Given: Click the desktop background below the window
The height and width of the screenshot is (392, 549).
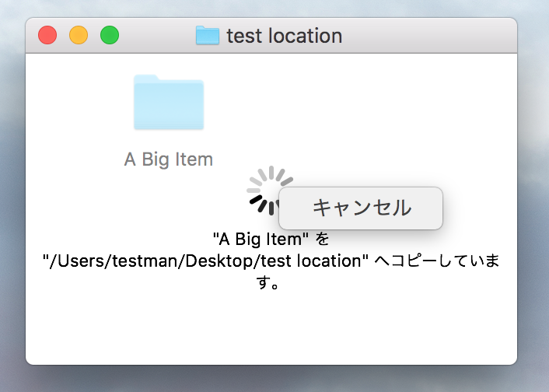Looking at the screenshot, I should [x=272, y=380].
